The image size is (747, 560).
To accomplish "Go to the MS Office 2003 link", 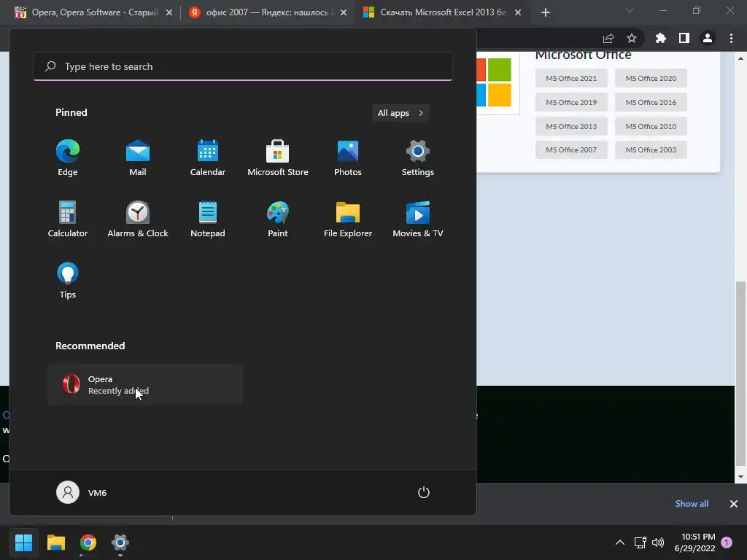I will 651,150.
